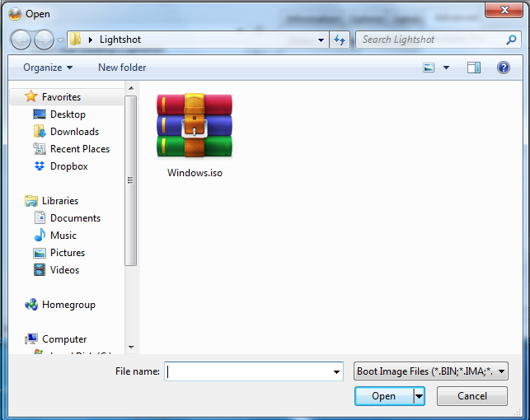This screenshot has height=420, width=530.
Task: Click the Refresh button next to address bar
Action: coord(340,40)
